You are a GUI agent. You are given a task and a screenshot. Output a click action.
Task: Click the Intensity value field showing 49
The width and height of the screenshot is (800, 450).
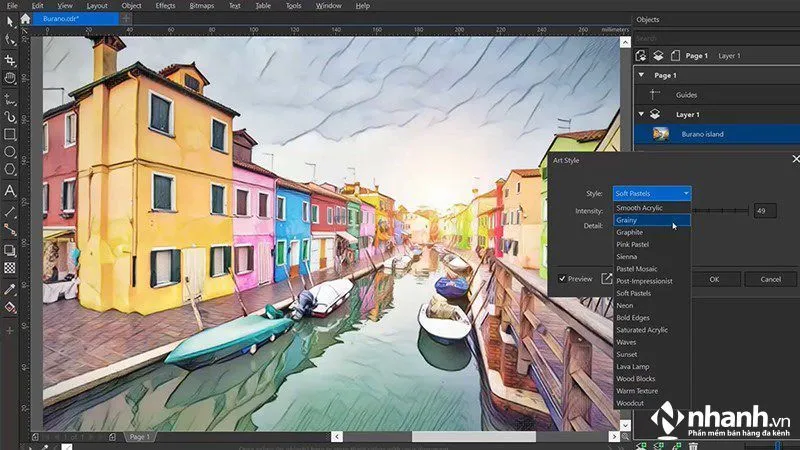click(765, 211)
